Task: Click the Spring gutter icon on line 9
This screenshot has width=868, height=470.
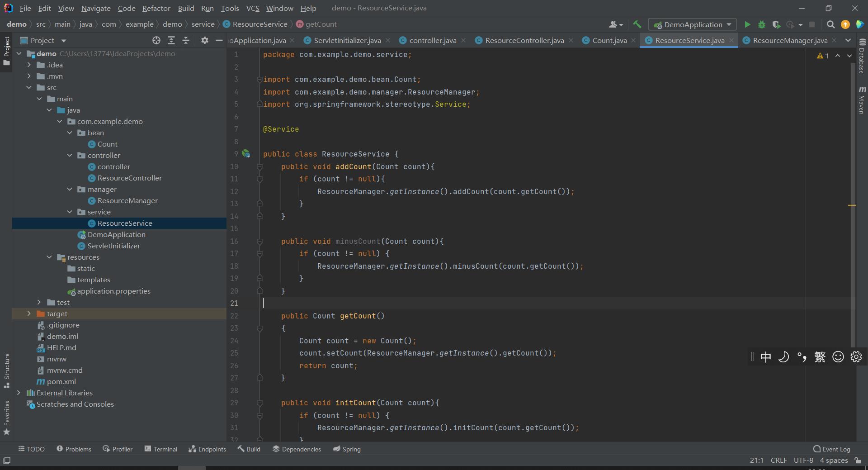Action: pyautogui.click(x=246, y=154)
